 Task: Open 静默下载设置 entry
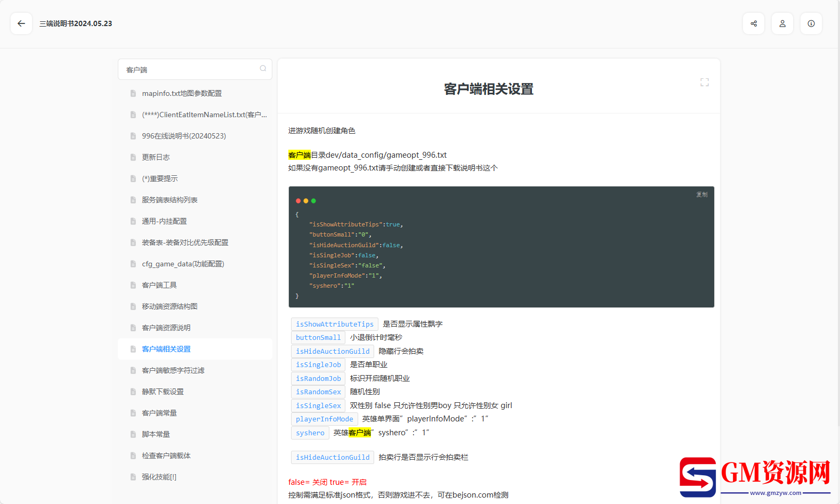coord(195,392)
